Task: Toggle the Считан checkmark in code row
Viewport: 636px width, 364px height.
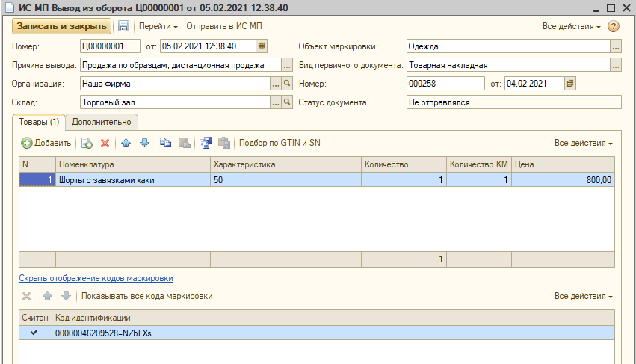Action: click(34, 333)
